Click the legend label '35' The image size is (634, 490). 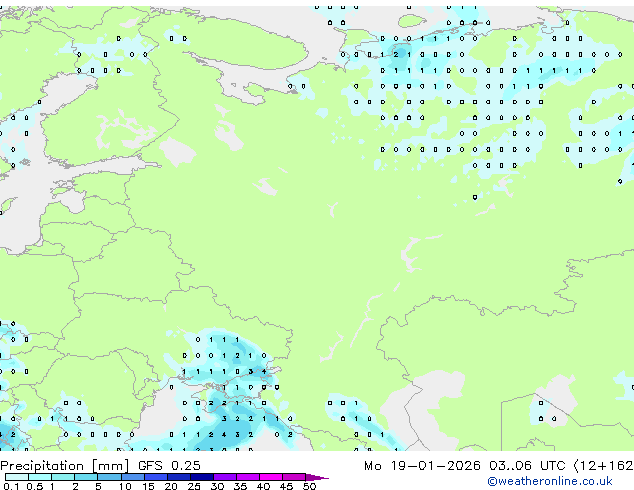click(240, 486)
